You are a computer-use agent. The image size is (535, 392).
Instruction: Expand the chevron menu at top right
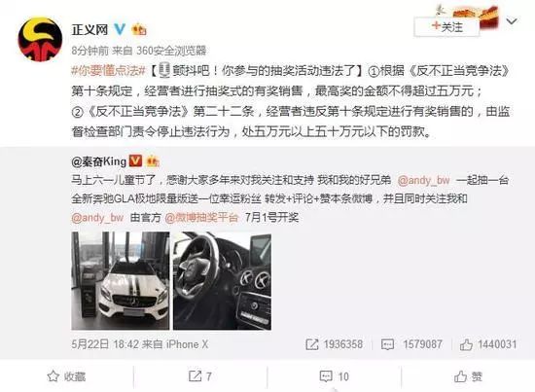point(512,21)
